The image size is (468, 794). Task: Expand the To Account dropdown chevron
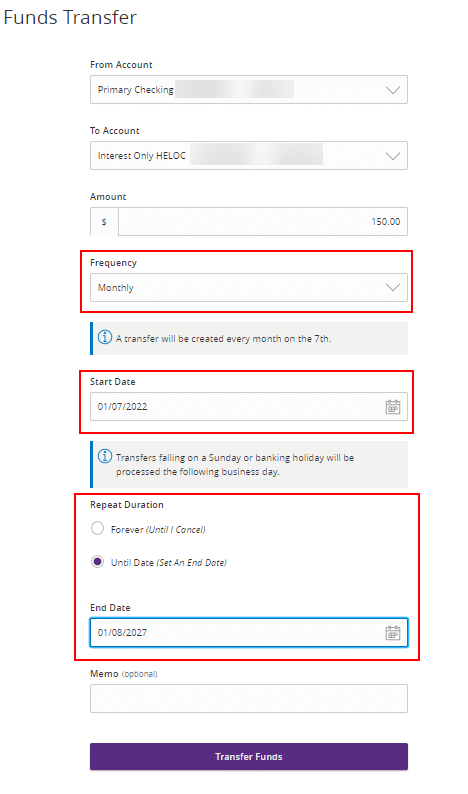pos(393,156)
